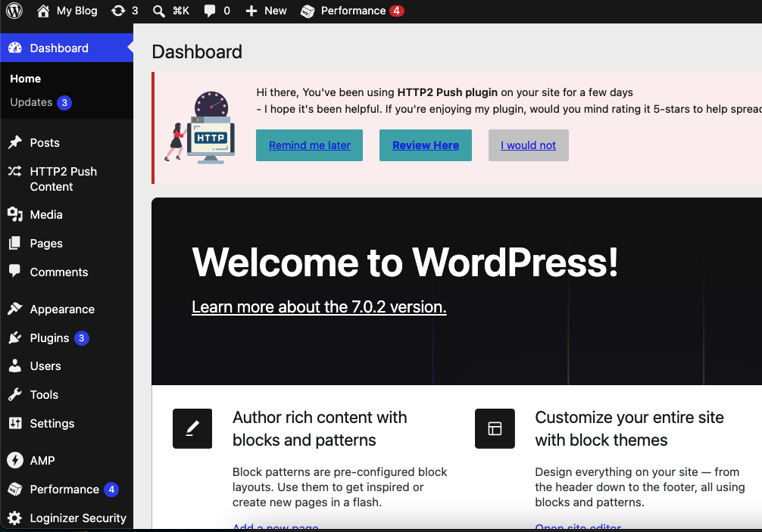Click the pencil edit icon in welcome panel
This screenshot has height=532, width=762.
click(x=192, y=428)
